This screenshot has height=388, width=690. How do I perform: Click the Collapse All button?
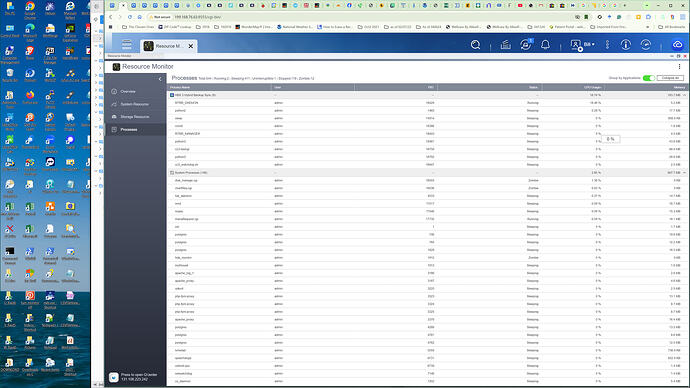click(670, 78)
